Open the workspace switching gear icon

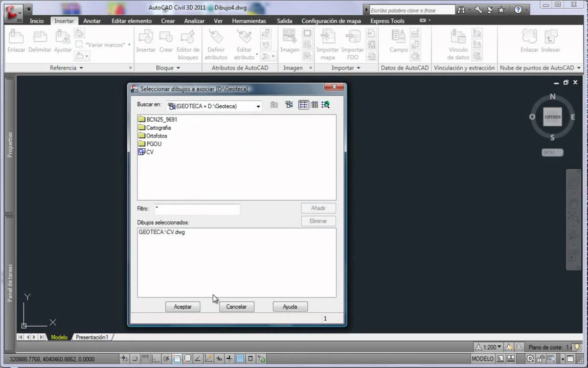tap(530, 359)
